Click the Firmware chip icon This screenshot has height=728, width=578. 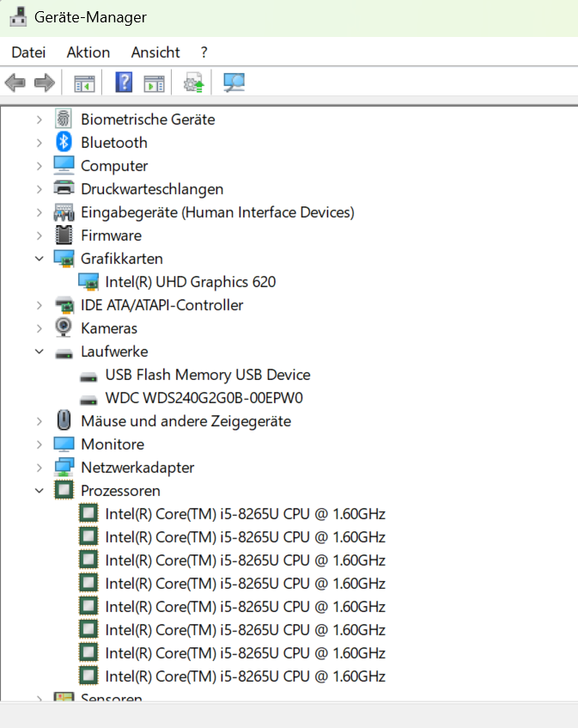[x=64, y=235]
